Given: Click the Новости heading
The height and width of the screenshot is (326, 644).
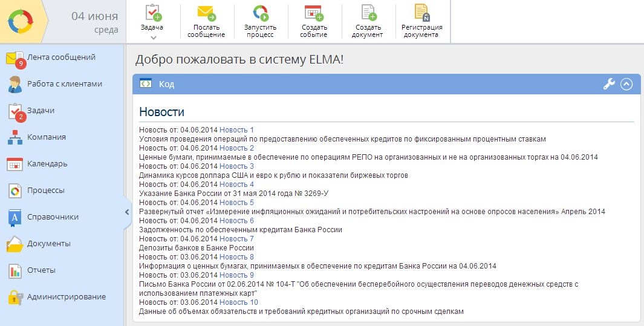Looking at the screenshot, I should 161,112.
